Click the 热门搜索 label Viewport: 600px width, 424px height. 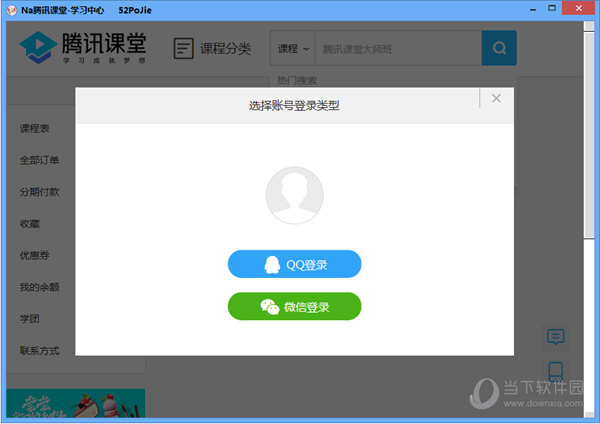tap(297, 81)
